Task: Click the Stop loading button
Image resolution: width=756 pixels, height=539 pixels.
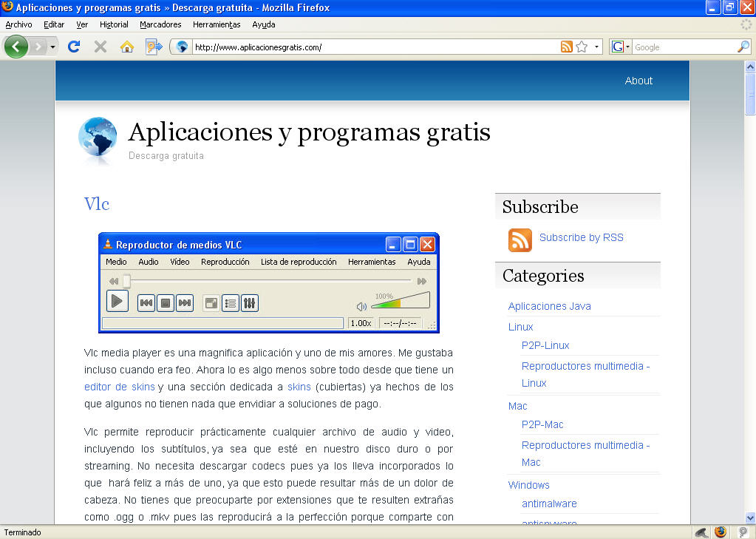Action: [x=101, y=47]
